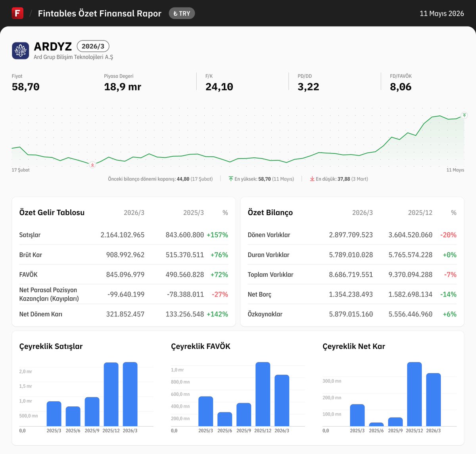Click the Brüt Kar change +76%

click(219, 255)
